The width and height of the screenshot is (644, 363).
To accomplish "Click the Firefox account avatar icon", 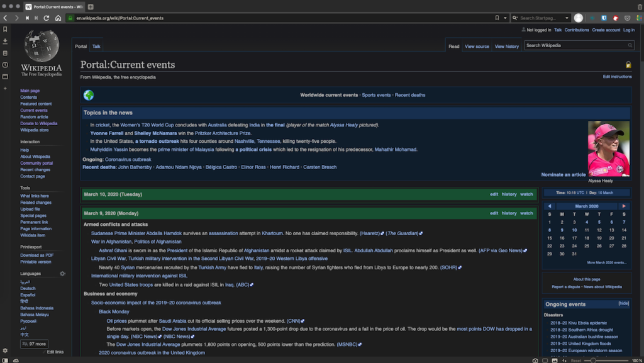I will pyautogui.click(x=579, y=18).
